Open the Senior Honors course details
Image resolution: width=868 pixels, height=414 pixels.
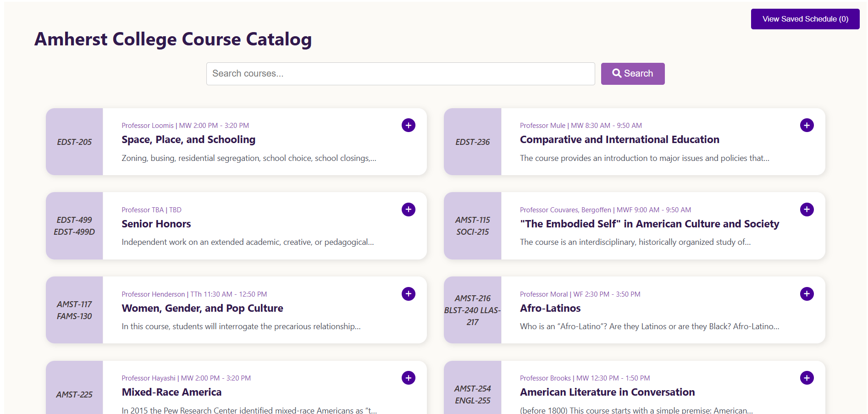pos(156,224)
